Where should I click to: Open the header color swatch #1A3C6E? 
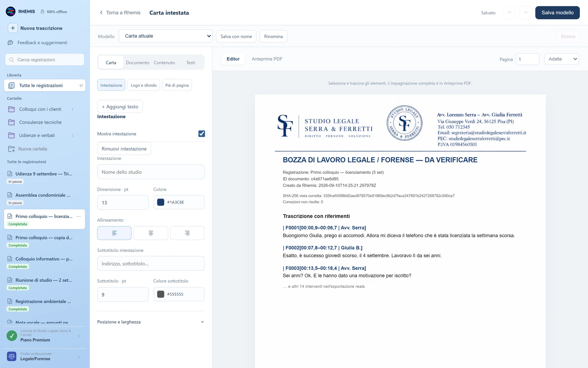click(x=161, y=202)
